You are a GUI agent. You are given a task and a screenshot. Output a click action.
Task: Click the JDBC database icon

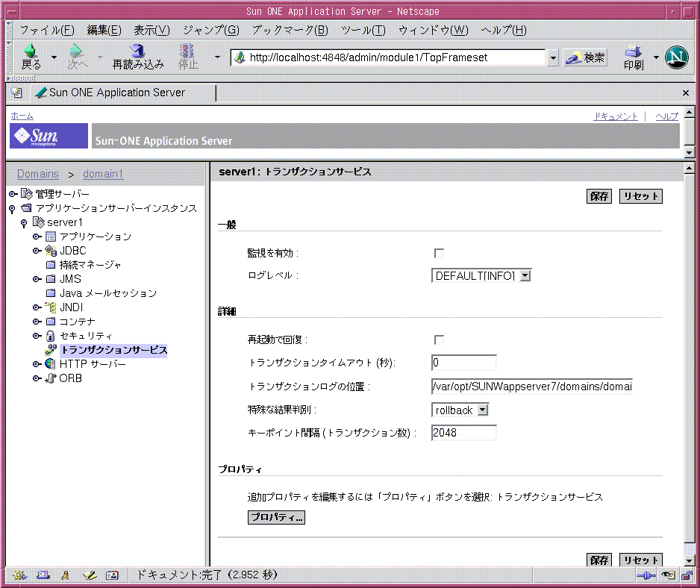pyautogui.click(x=51, y=251)
